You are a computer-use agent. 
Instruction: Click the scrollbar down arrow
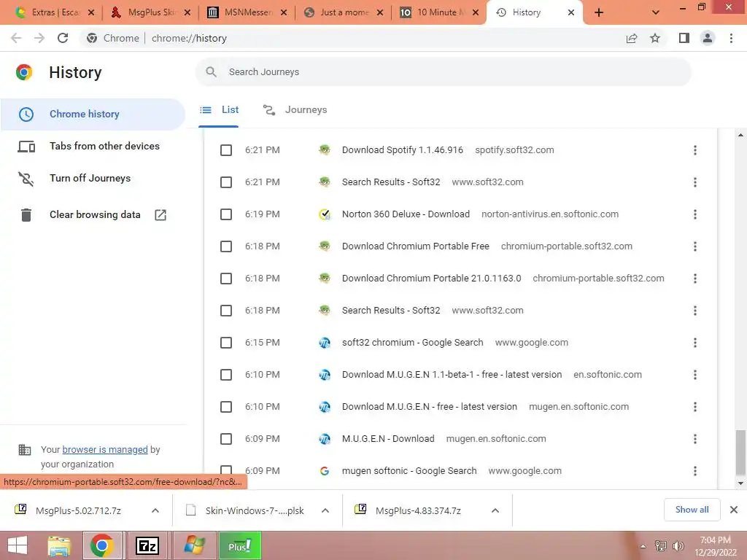tap(740, 483)
